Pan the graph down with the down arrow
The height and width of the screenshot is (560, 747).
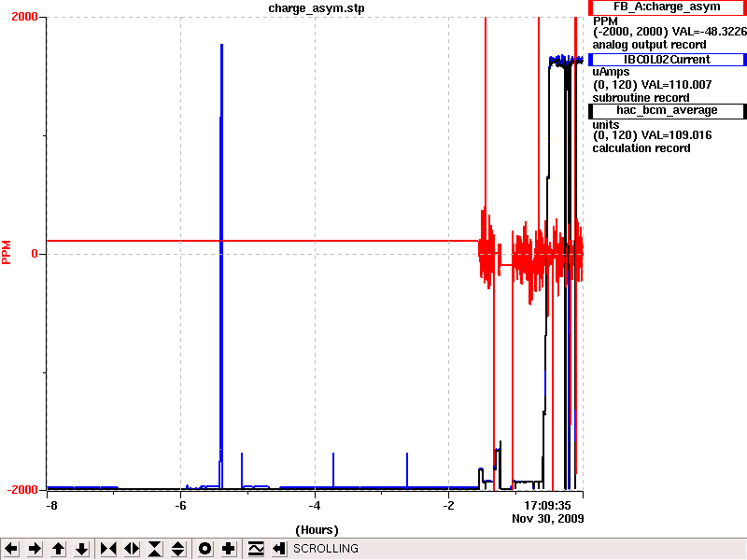coord(82,549)
